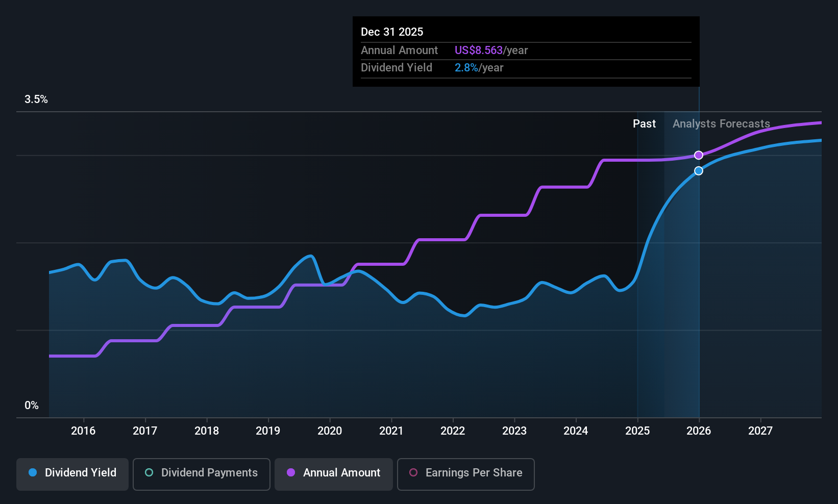Select the blue dividend yield point at 2026
This screenshot has height=504, width=838.
699,171
